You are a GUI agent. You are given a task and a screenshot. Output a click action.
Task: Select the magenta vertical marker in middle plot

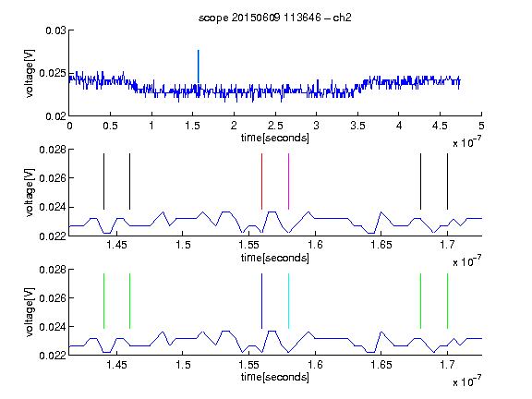point(288,182)
